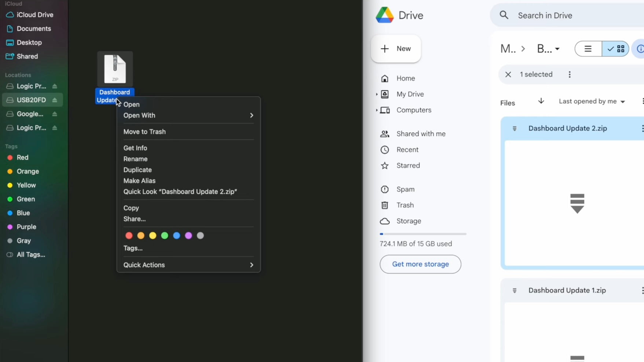
Task: Click the Get more storage button
Action: (x=420, y=264)
